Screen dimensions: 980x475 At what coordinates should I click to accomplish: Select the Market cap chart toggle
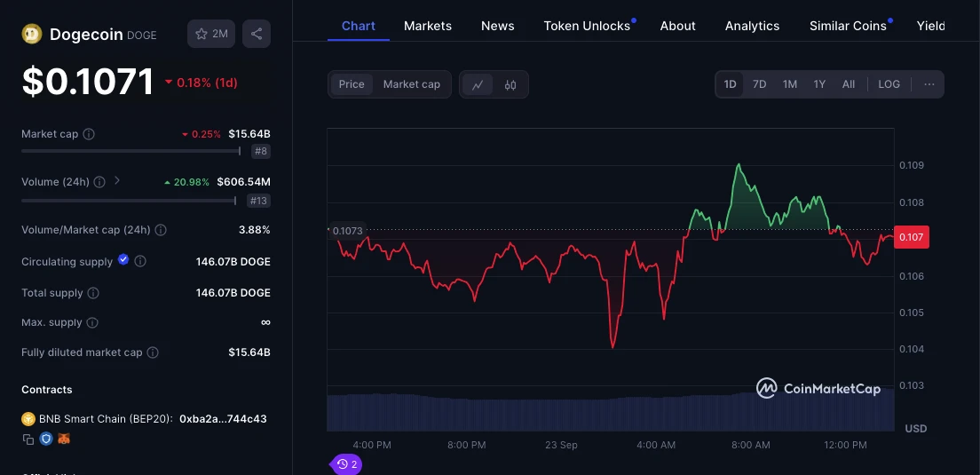(x=411, y=84)
